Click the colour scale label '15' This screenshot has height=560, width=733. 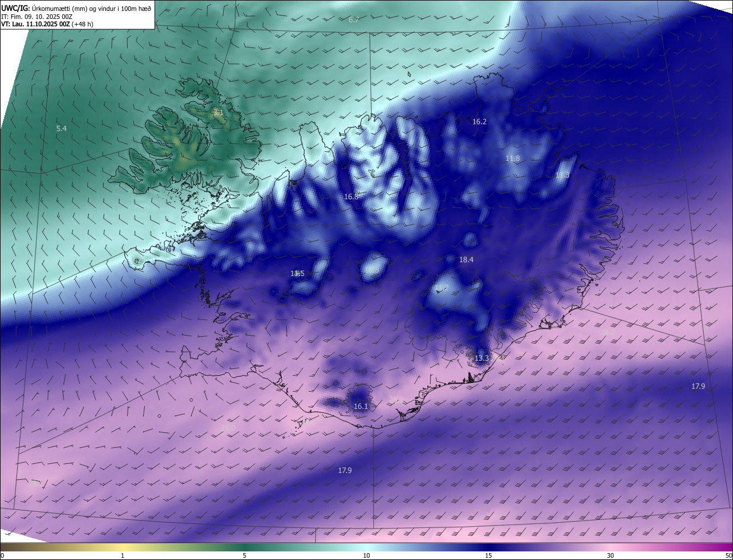pos(488,555)
